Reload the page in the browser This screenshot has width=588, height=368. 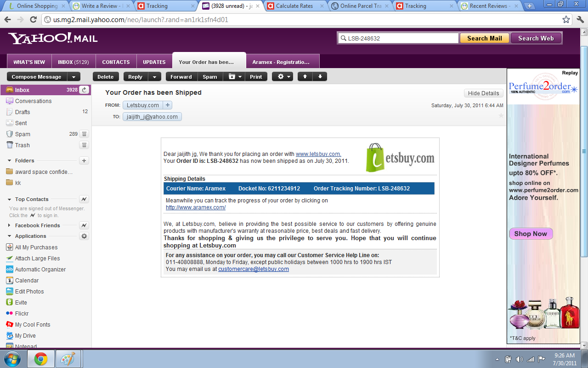33,20
